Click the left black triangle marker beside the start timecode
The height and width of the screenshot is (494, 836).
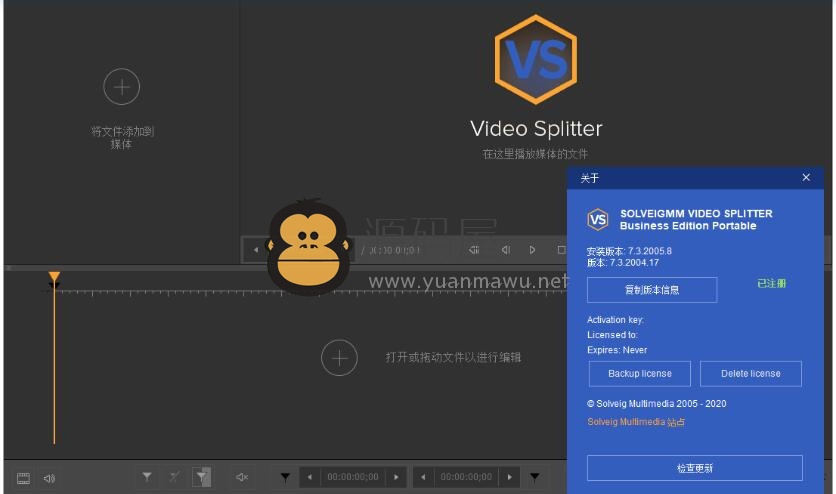click(x=285, y=477)
